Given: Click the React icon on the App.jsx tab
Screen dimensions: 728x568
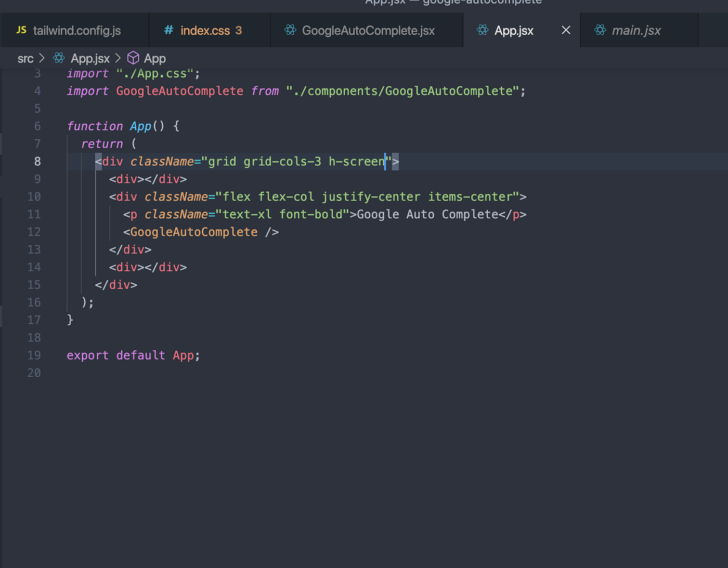Looking at the screenshot, I should 482,30.
